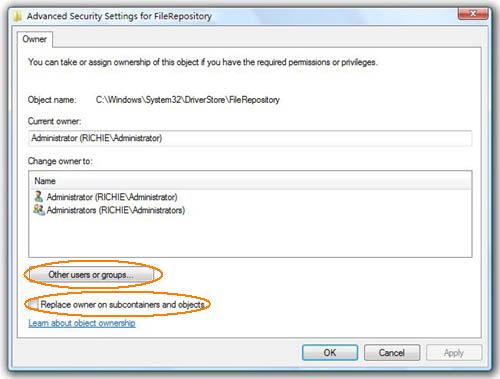This screenshot has width=500, height=379.
Task: Click empty area of Change owner list
Action: click(x=250, y=237)
